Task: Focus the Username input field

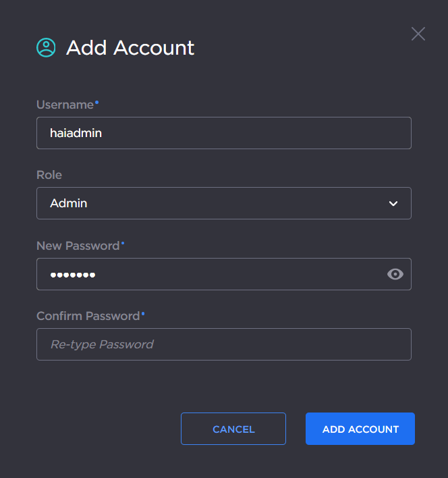Action: 223,133
